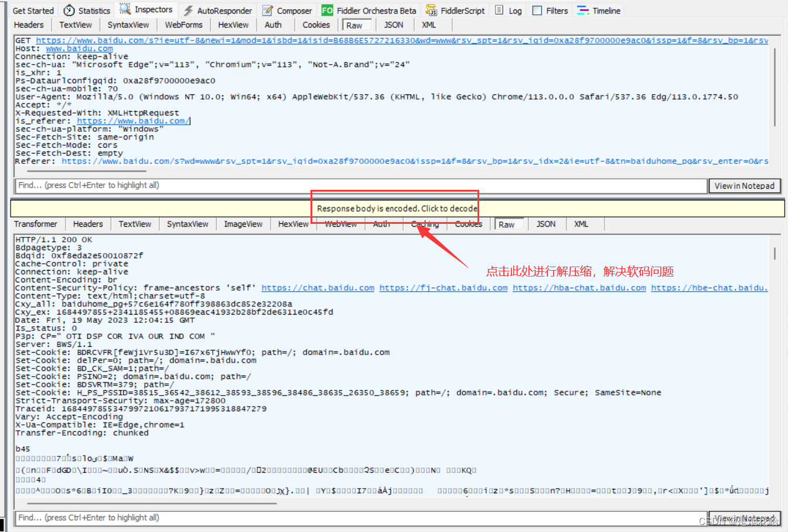Click the Composer pencil icon

(267, 11)
